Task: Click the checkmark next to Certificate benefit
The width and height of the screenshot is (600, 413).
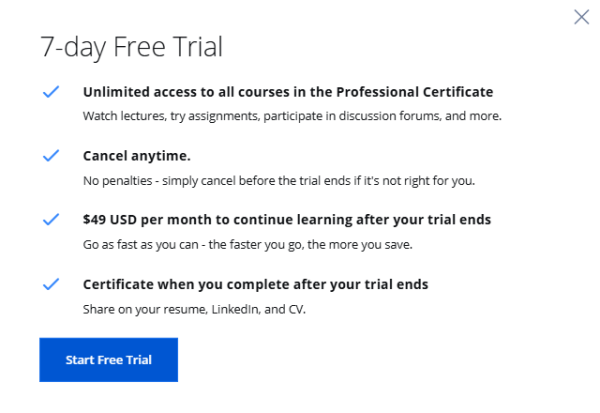Action: pos(51,284)
